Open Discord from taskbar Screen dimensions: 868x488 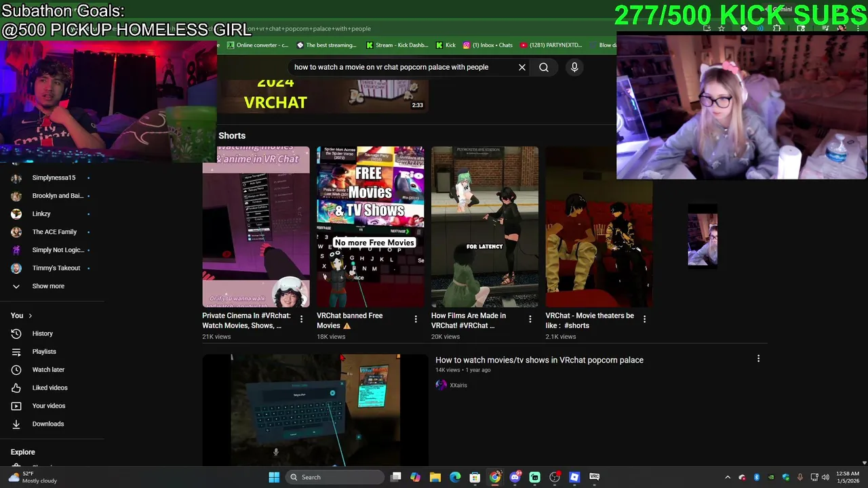click(515, 477)
